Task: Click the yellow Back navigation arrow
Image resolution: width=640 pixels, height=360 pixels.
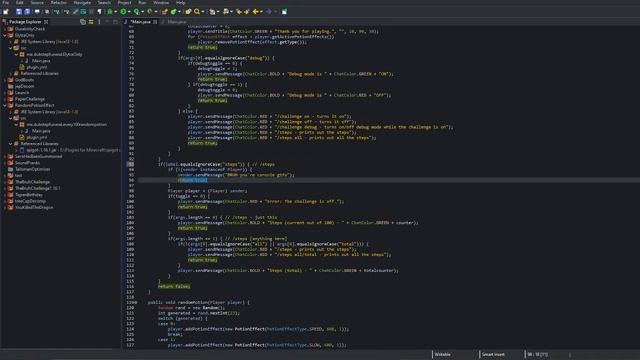Action: [256, 12]
